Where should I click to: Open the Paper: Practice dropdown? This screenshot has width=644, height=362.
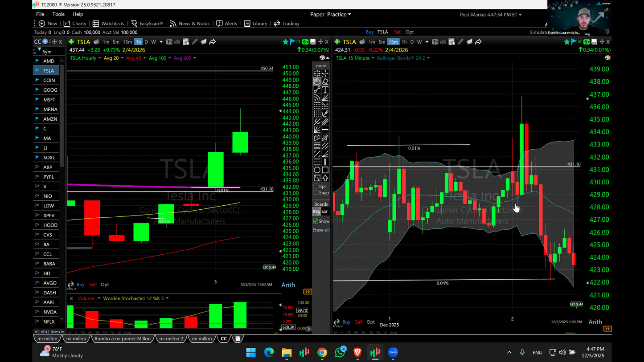coord(331,14)
